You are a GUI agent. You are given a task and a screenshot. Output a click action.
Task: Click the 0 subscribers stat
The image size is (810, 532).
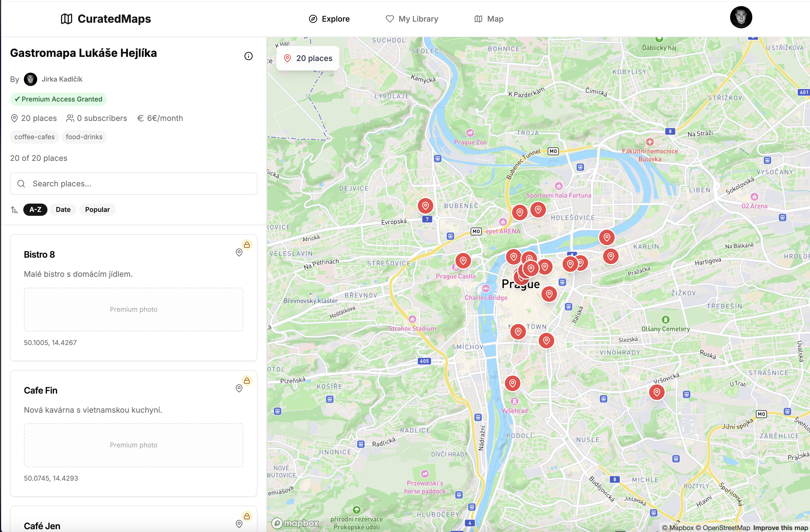click(97, 118)
